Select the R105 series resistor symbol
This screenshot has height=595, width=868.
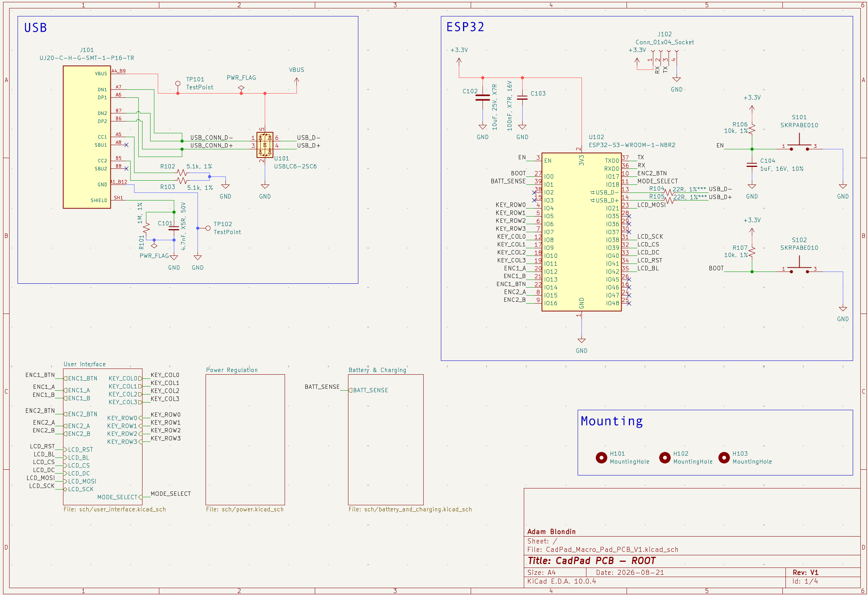click(669, 200)
